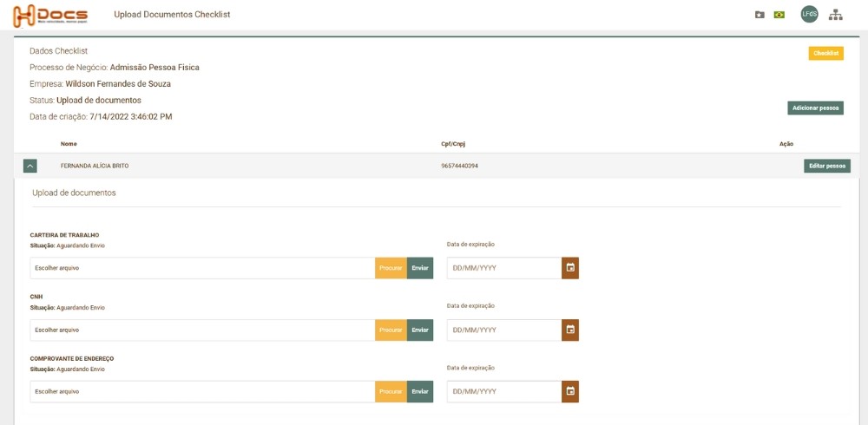Click the COMPROVANTE DE ENDEREÇO heading
868x425 pixels.
tap(72, 358)
